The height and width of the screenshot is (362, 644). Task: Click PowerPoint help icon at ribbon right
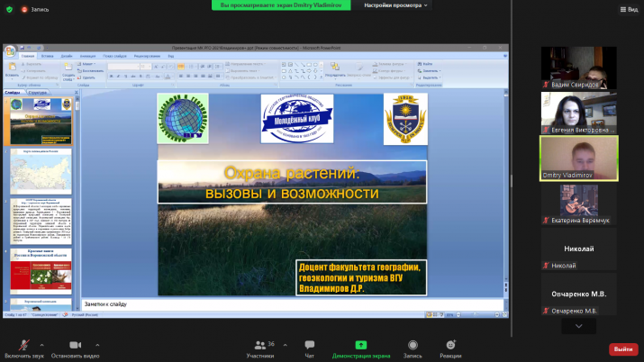(x=504, y=56)
